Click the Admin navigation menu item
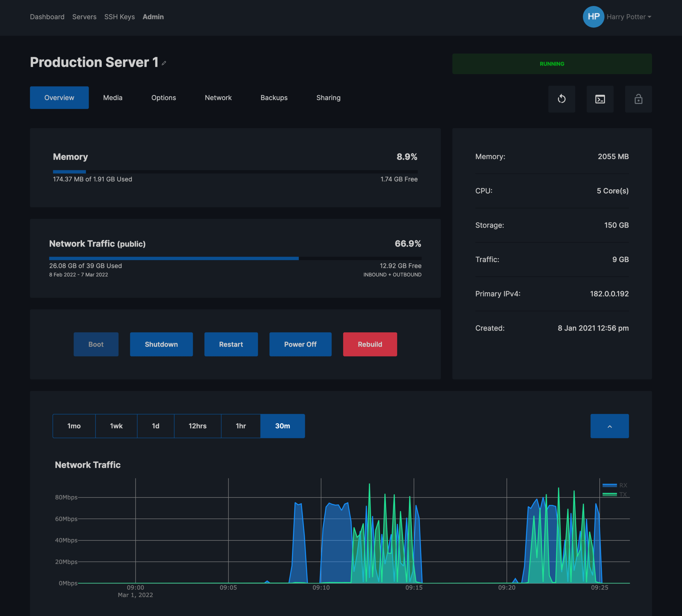 tap(153, 17)
